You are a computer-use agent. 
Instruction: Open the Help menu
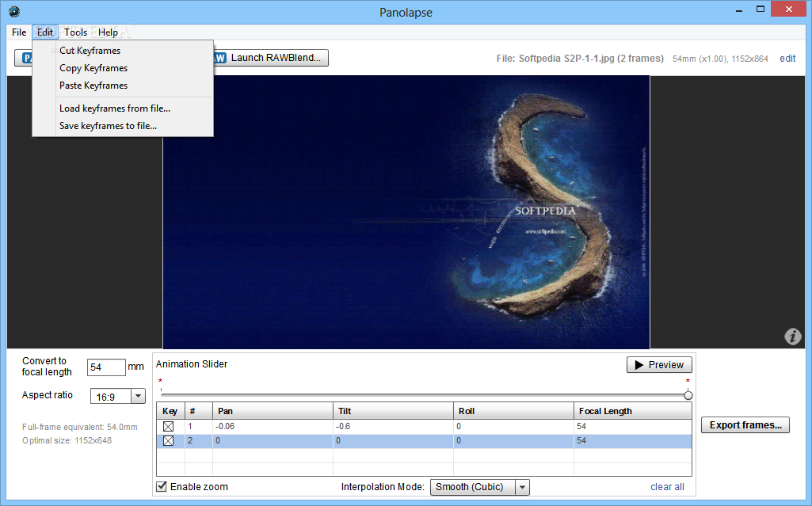(x=108, y=32)
